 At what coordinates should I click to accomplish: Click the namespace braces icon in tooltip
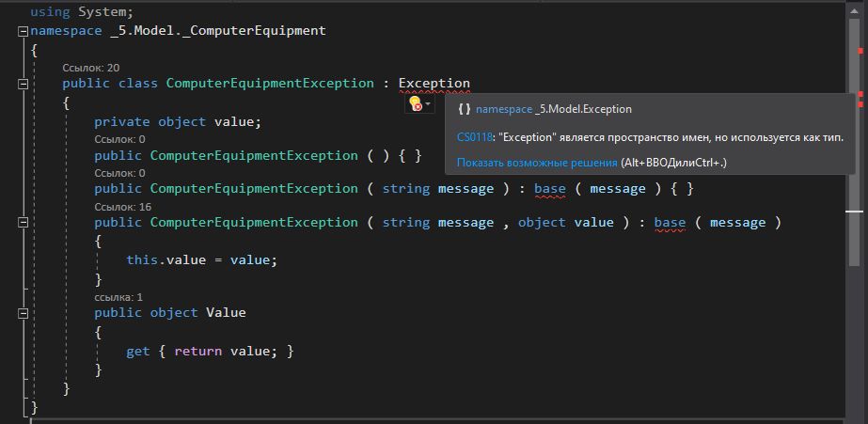pyautogui.click(x=465, y=110)
